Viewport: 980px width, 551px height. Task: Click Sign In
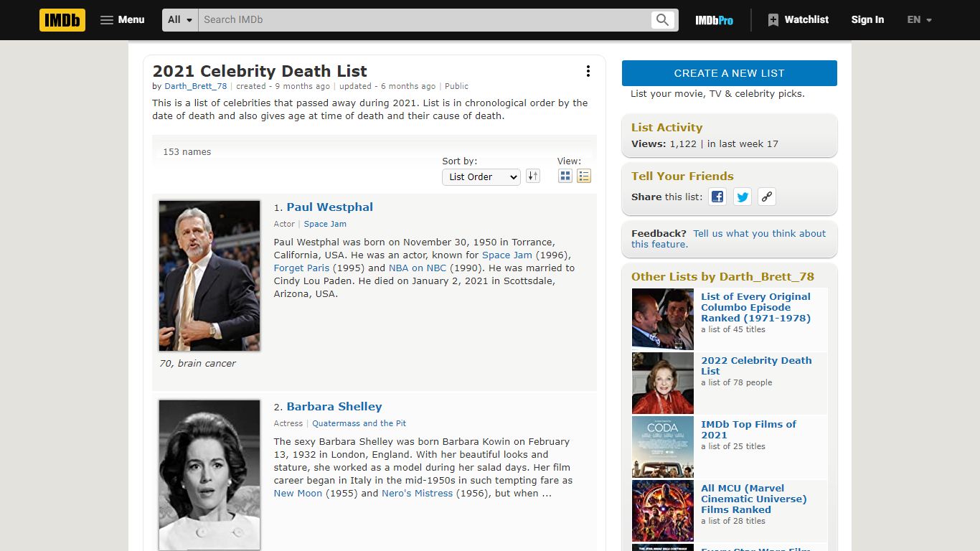[867, 20]
